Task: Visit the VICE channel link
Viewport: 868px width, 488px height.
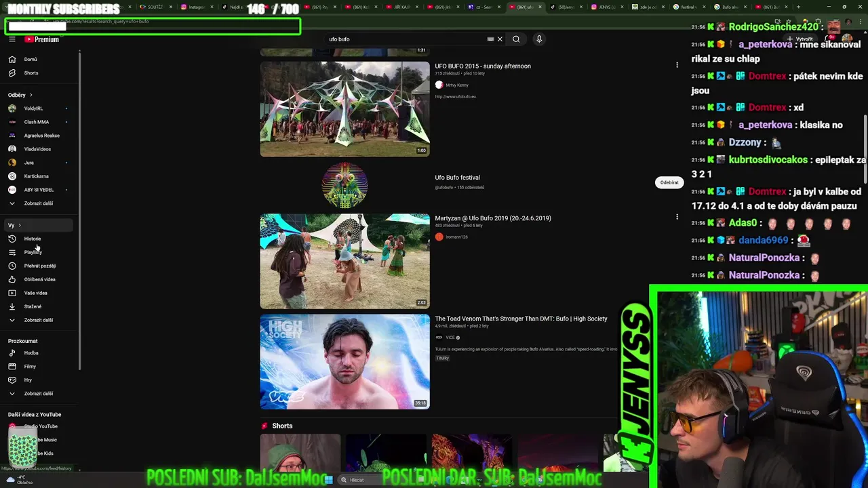Action: click(x=450, y=338)
